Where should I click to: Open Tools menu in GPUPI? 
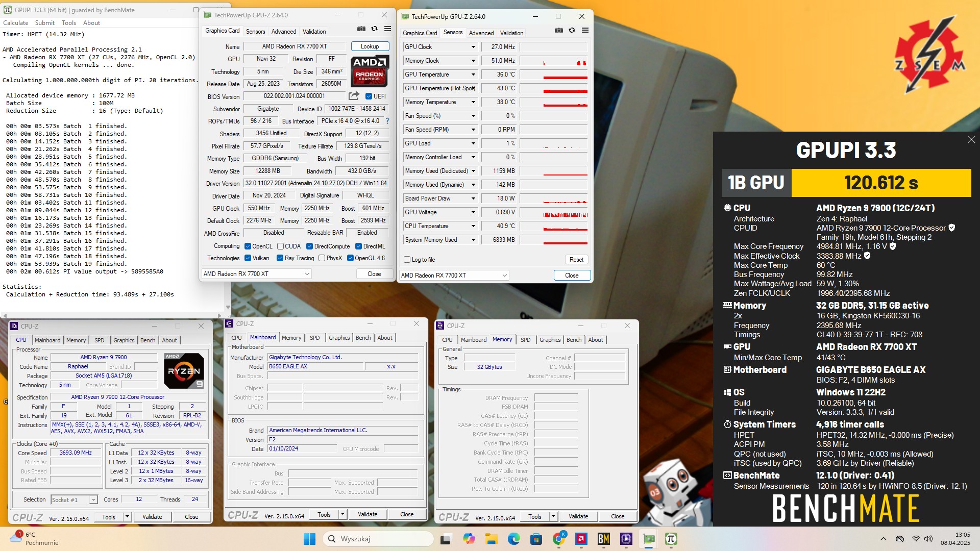[x=69, y=23]
